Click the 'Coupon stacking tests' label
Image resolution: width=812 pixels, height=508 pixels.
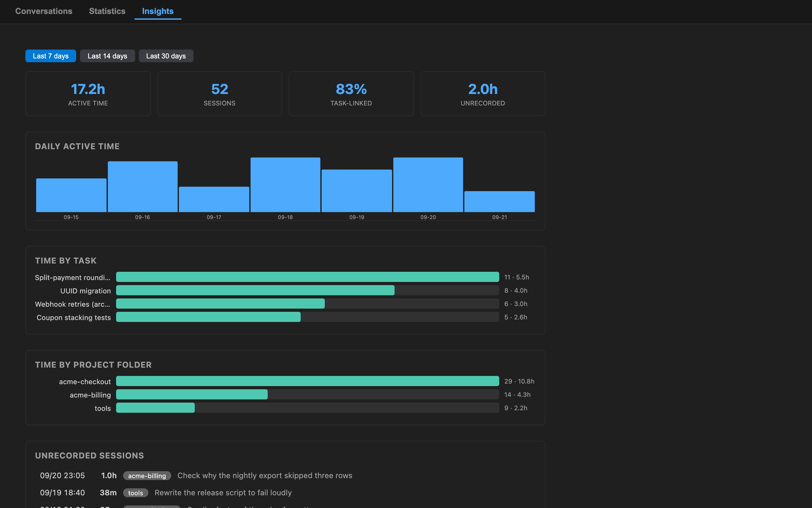[74, 317]
